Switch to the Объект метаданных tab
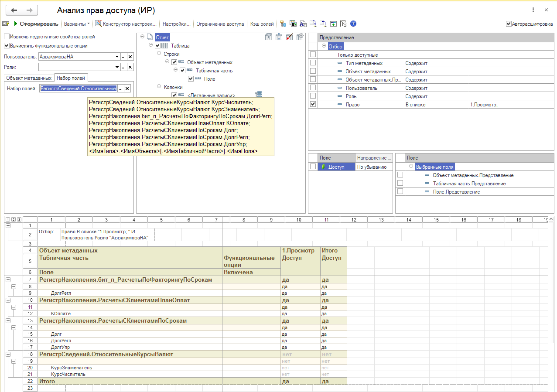Screen dimensions: 557x392 point(29,78)
